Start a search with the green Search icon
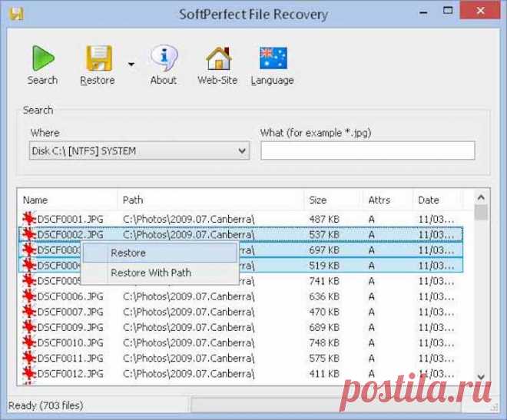This screenshot has height=420, width=507. click(x=43, y=58)
